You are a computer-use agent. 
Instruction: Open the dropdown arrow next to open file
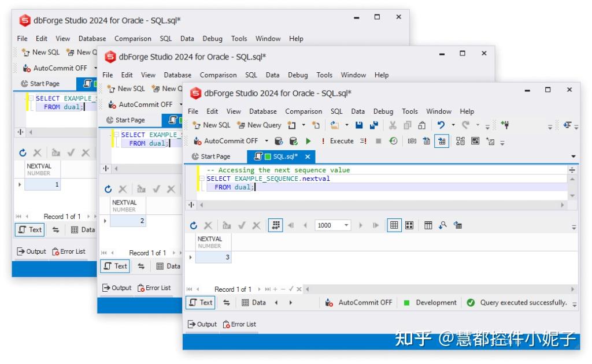347,125
